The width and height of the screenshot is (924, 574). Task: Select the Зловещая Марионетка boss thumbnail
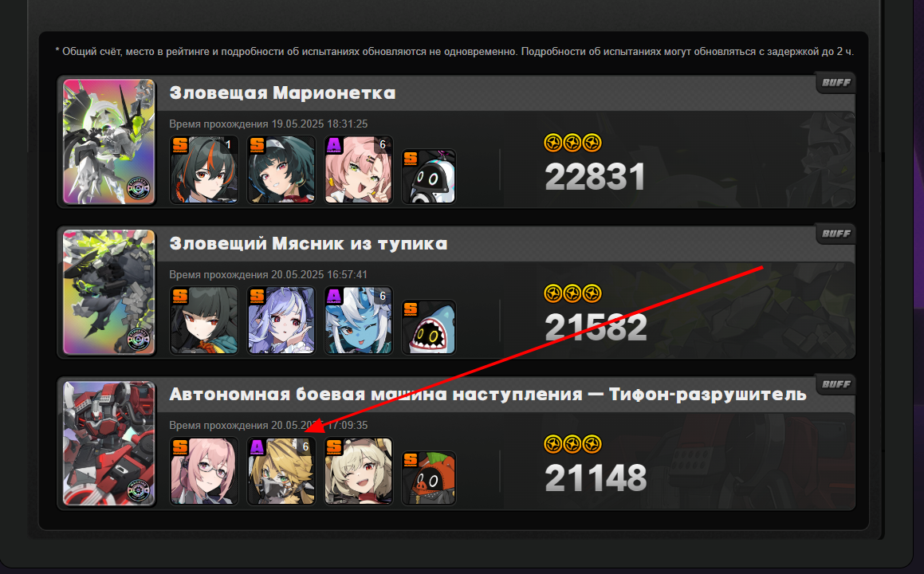point(109,141)
